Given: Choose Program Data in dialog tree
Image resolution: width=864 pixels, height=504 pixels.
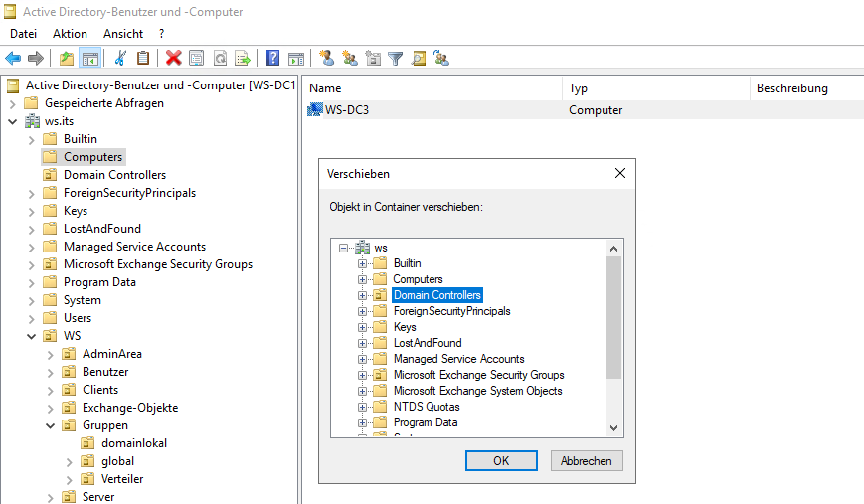Looking at the screenshot, I should [426, 422].
